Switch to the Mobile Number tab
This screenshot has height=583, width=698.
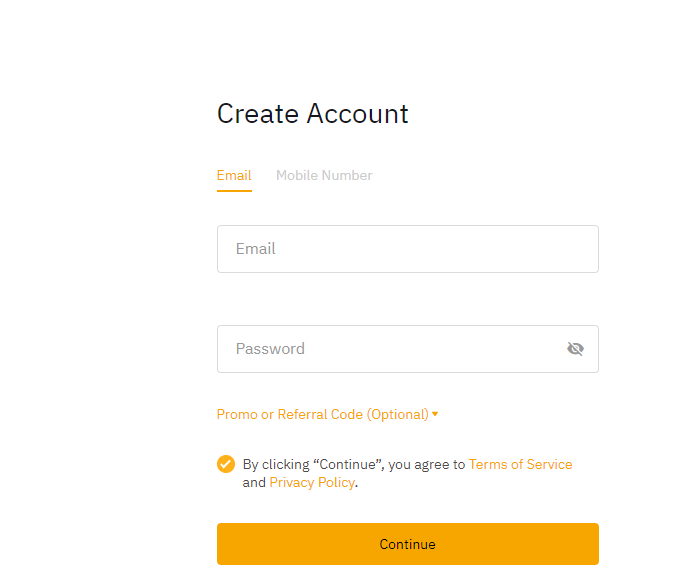pos(324,175)
